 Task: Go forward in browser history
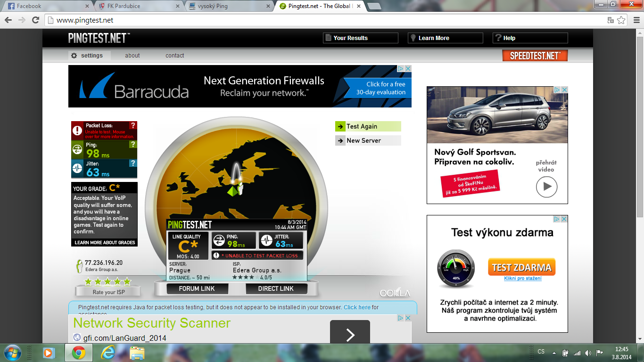(22, 20)
